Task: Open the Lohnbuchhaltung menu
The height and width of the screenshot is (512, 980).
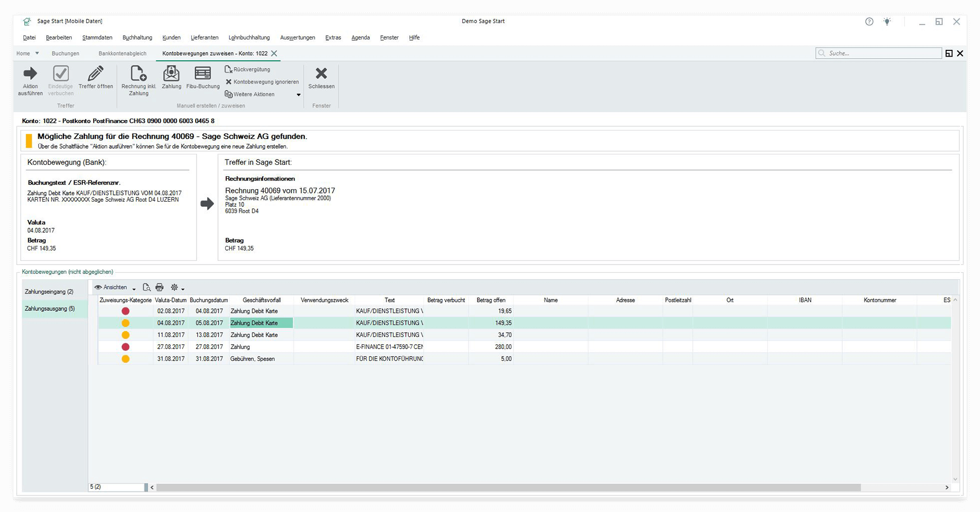Action: pyautogui.click(x=249, y=37)
